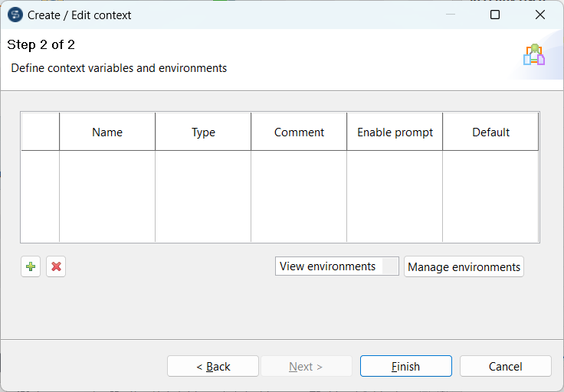Screen dimensions: 564x392
Task: Click the app icon in title bar
Action: click(15, 15)
